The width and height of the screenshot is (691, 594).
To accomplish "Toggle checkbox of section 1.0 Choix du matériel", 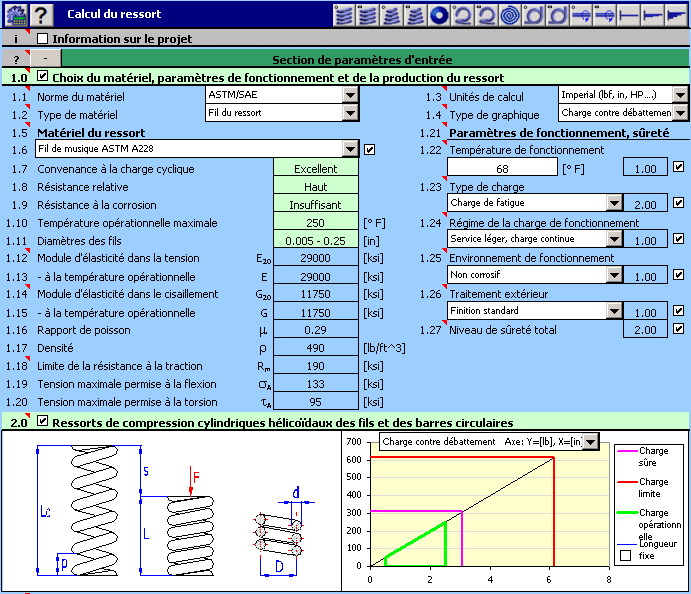I will coord(42,76).
